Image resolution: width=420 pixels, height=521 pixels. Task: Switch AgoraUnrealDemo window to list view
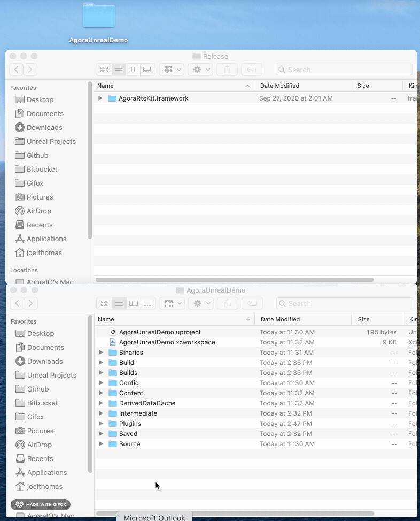pos(119,303)
